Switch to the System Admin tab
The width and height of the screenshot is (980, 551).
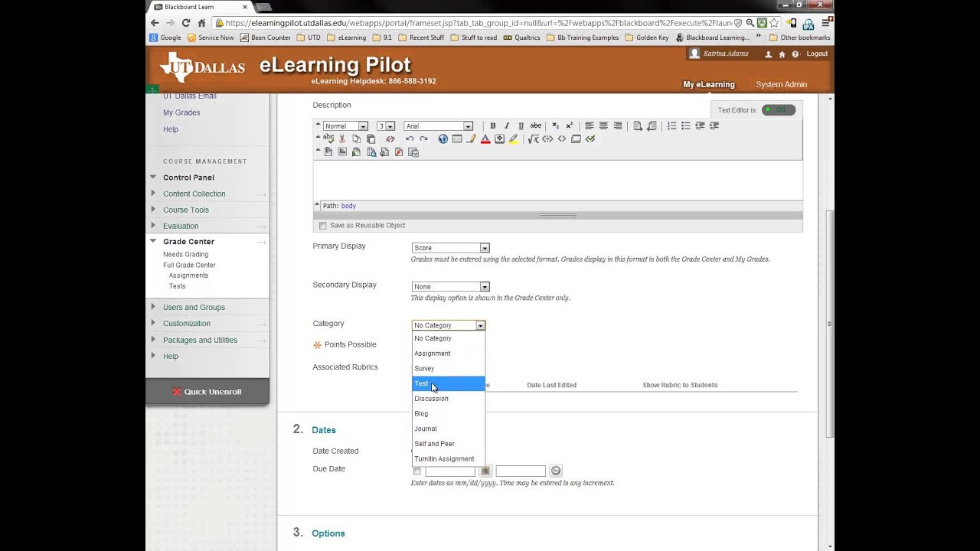tap(781, 85)
